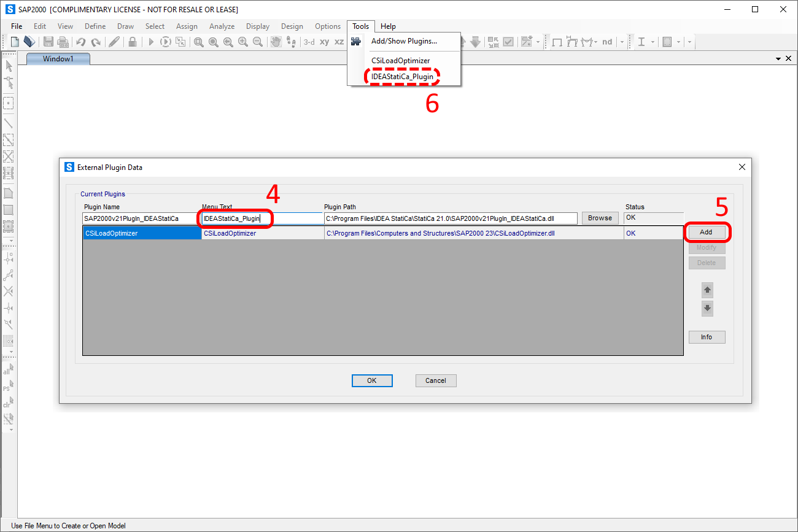Open the Window1 pane dropdown arrow
This screenshot has width=798, height=532.
[x=778, y=59]
